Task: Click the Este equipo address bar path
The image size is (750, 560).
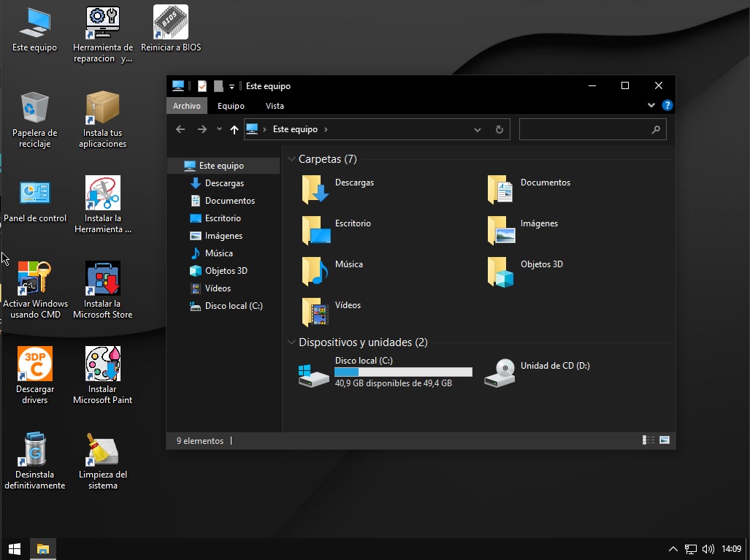Action: [295, 129]
